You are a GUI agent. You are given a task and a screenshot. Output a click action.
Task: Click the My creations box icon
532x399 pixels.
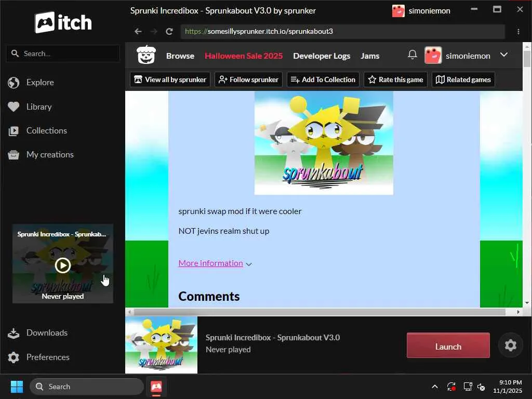tap(14, 155)
